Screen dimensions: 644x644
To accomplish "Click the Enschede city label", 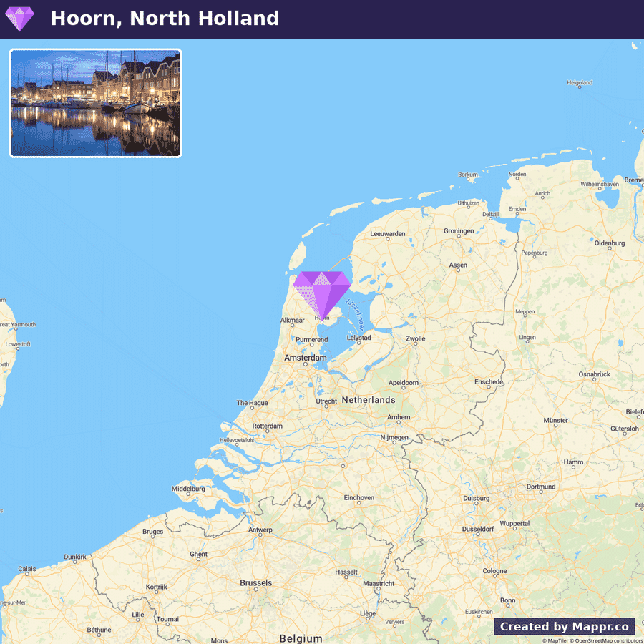I will click(489, 382).
